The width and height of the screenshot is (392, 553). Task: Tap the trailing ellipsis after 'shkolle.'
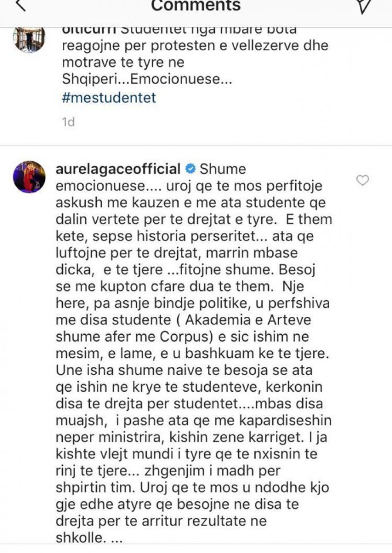coord(116,538)
